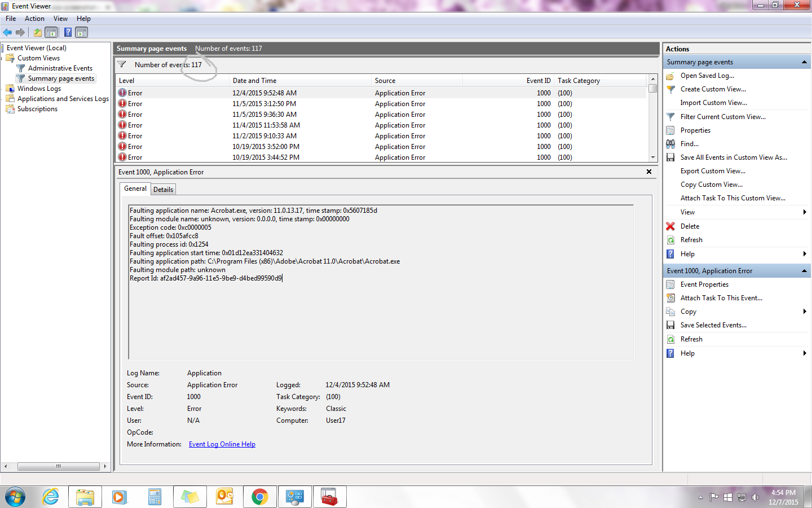This screenshot has width=812, height=508.
Task: Click the Open Saved Log icon
Action: click(x=670, y=76)
